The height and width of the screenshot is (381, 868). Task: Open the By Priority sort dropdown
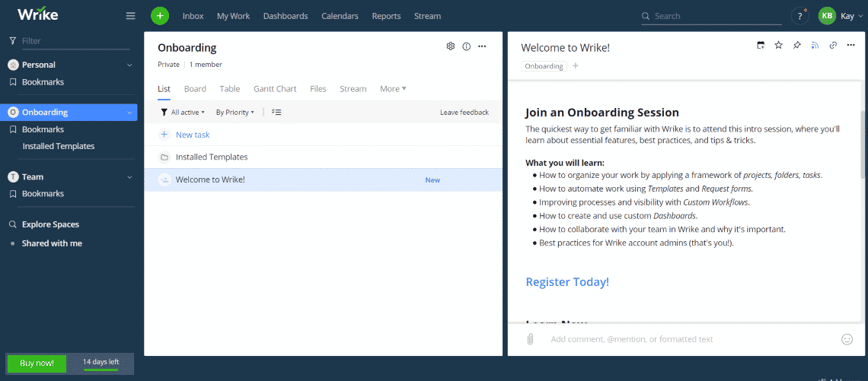point(235,113)
